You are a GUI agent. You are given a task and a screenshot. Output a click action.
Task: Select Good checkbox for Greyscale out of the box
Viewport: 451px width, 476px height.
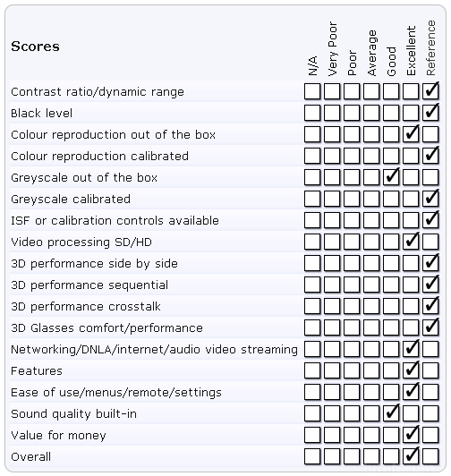click(x=391, y=177)
